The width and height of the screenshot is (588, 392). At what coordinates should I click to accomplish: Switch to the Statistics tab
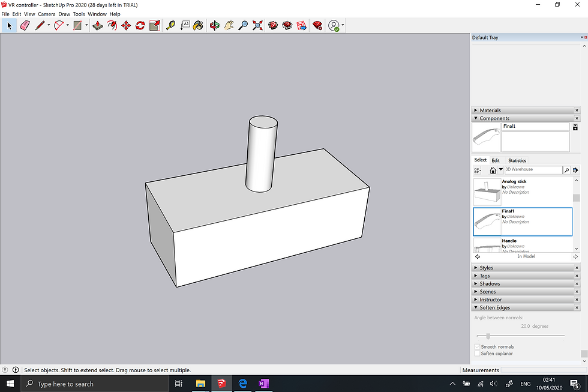[x=517, y=160]
